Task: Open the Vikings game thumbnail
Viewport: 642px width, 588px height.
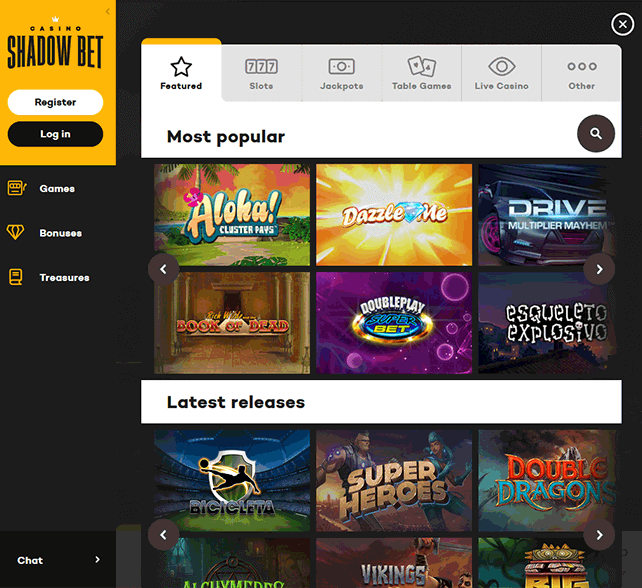Action: coord(394,563)
